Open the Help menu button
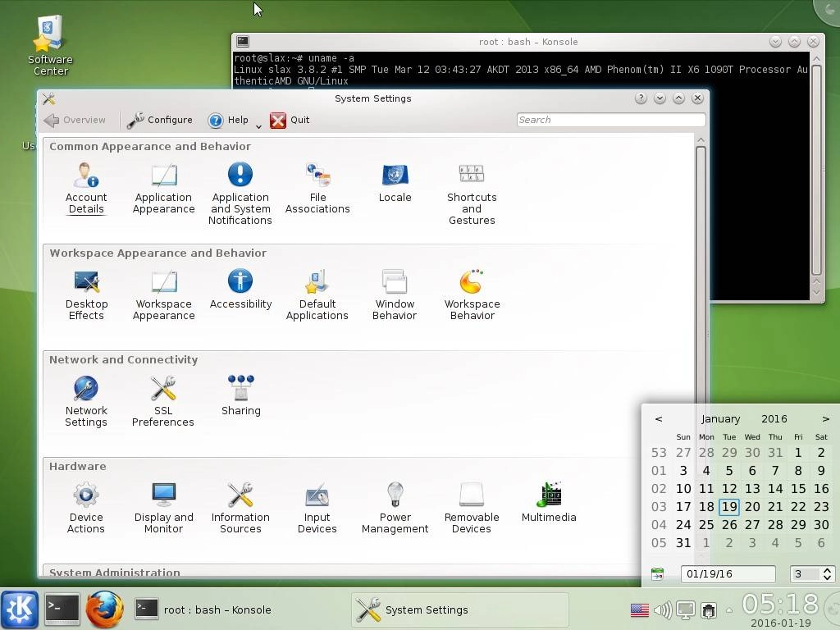Viewport: 840px width, 630px height. pyautogui.click(x=229, y=120)
